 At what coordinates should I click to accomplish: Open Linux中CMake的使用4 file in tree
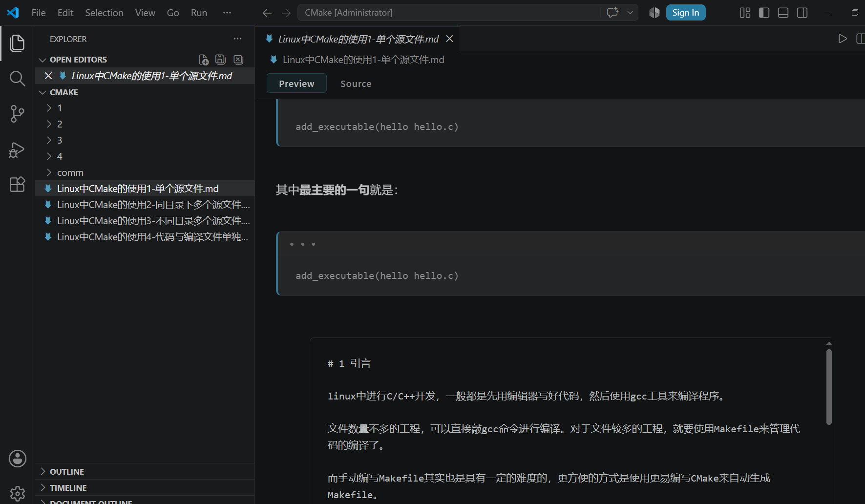145,237
